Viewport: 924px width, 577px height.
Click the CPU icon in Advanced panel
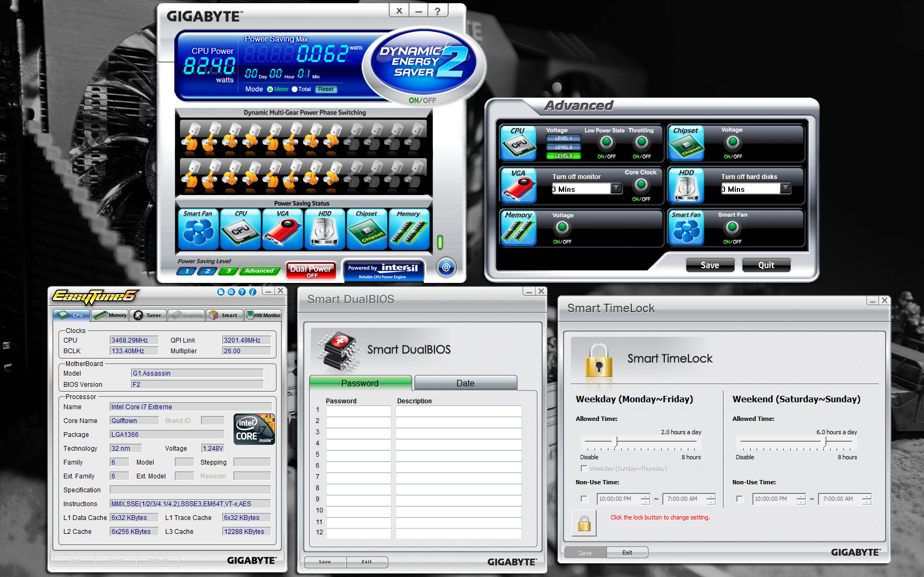click(518, 143)
